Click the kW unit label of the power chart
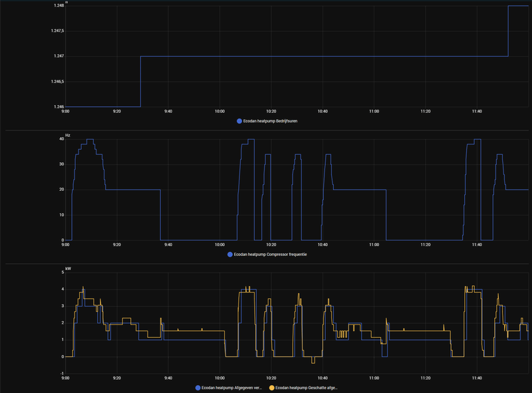 (x=68, y=269)
